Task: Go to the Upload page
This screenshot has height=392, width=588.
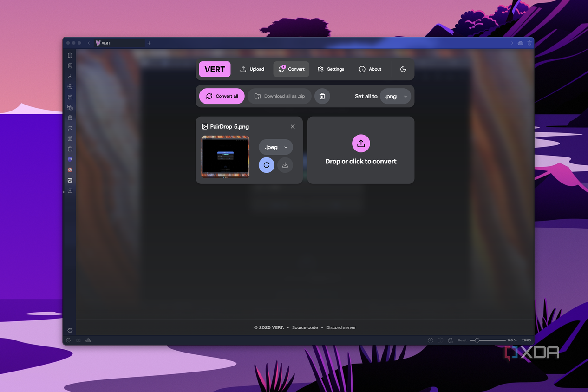Action: coord(252,69)
